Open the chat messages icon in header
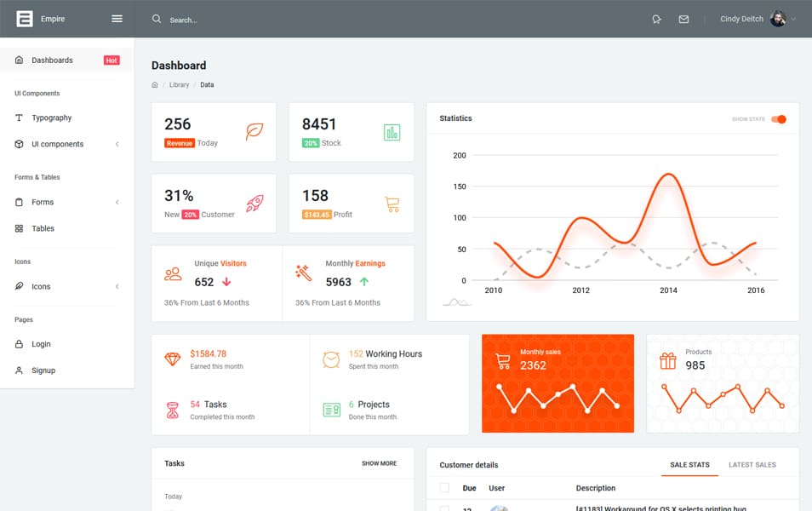The width and height of the screenshot is (812, 511). pyautogui.click(x=656, y=19)
